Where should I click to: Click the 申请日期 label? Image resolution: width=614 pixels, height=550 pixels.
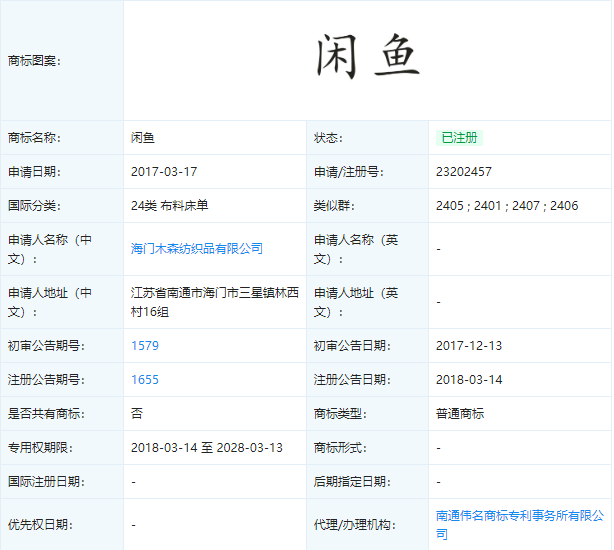point(34,172)
